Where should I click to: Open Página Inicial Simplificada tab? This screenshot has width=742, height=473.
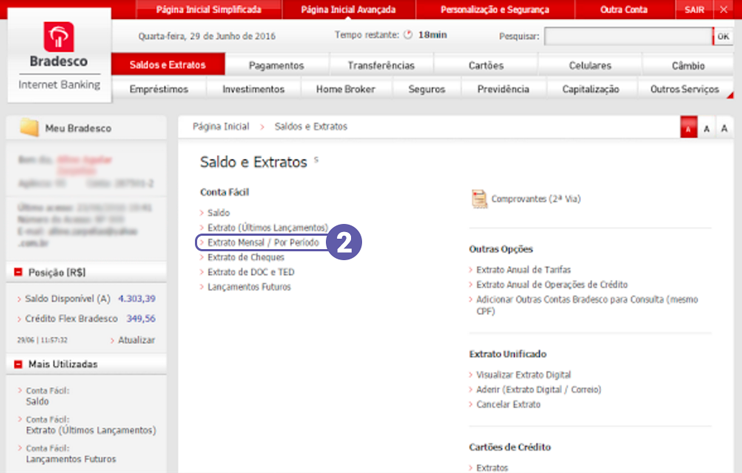point(209,9)
